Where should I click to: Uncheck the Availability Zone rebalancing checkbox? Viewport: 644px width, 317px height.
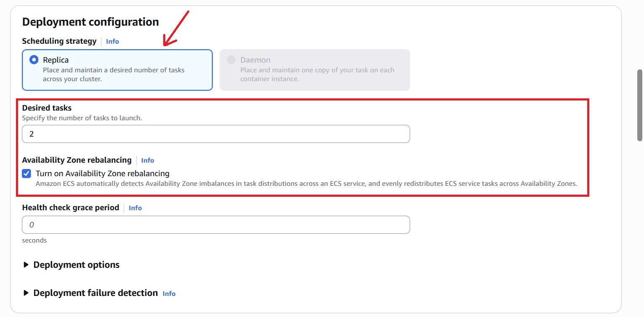(26, 173)
